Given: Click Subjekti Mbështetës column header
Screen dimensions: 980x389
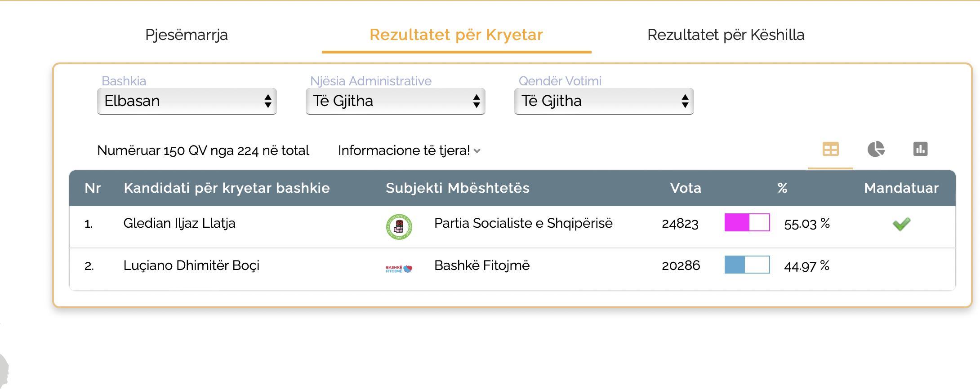Looking at the screenshot, I should click(x=458, y=188).
